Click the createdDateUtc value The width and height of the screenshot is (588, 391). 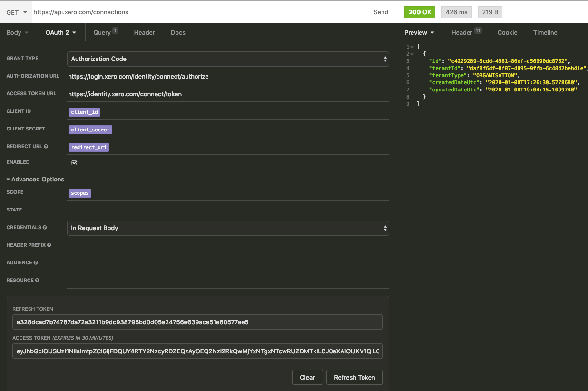pyautogui.click(x=531, y=82)
